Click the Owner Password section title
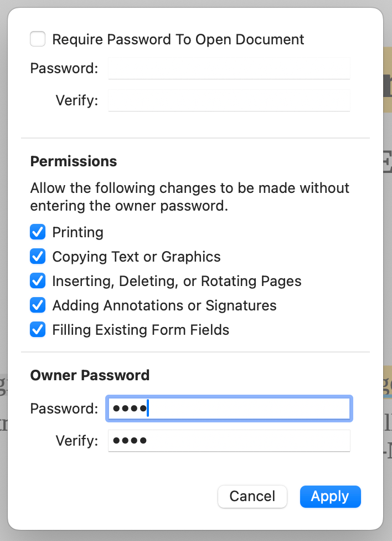 (90, 375)
